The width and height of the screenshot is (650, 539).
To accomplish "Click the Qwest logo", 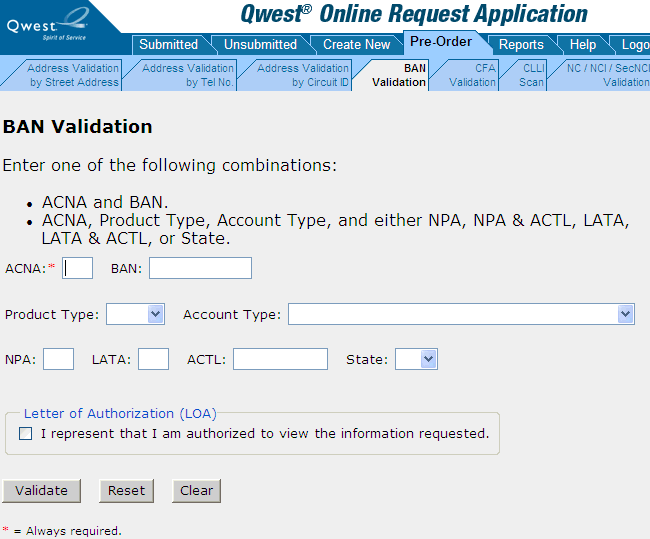I will pyautogui.click(x=47, y=24).
